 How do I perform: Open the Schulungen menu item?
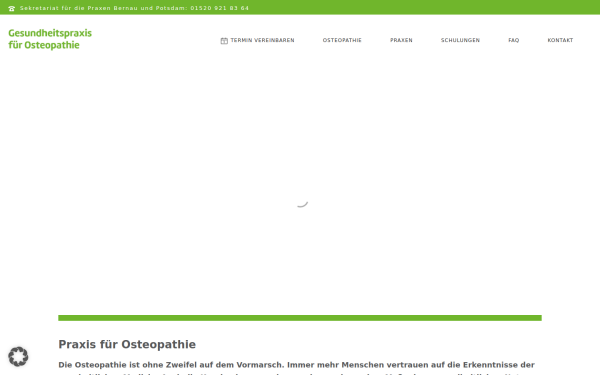[460, 40]
